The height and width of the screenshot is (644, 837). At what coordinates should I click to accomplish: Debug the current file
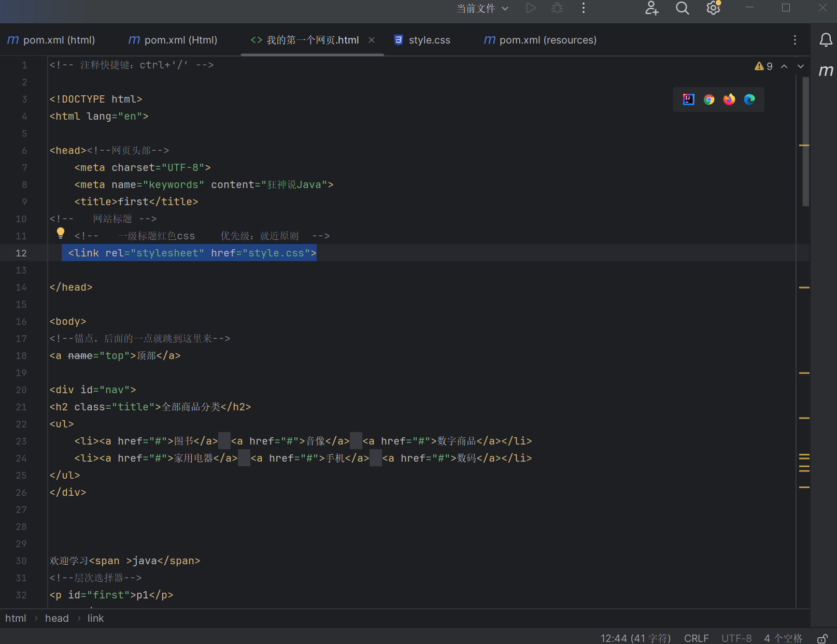(557, 8)
